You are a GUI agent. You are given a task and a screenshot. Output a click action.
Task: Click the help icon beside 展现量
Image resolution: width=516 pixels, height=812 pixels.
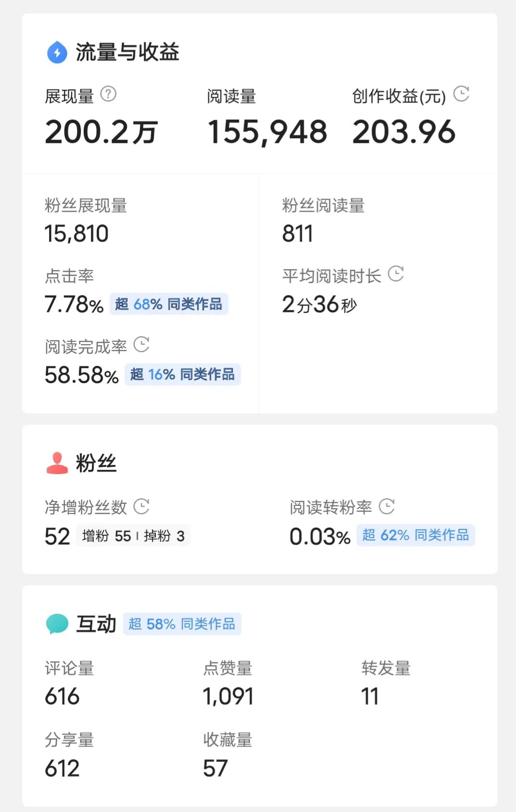tap(108, 94)
